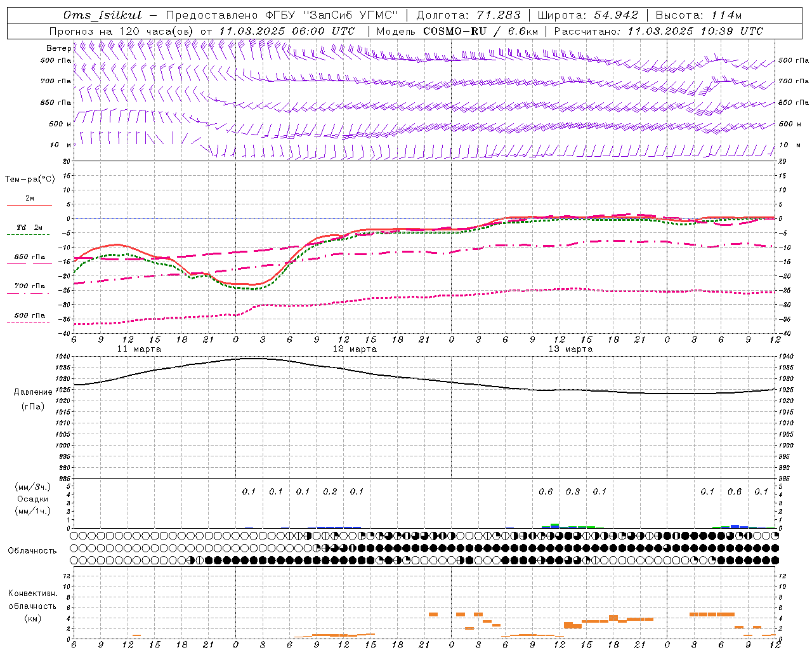
Task: Click the -40 value on the left temperature axis
Action: click(x=65, y=333)
